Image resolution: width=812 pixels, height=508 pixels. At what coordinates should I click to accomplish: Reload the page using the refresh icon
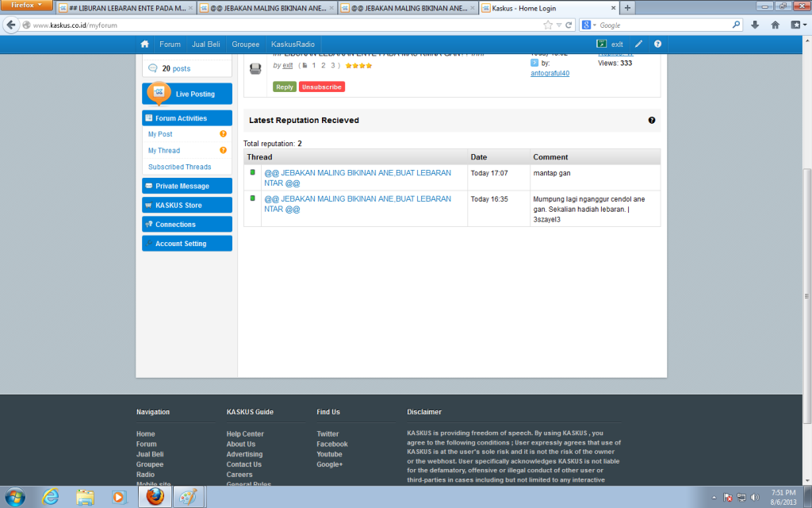(569, 25)
